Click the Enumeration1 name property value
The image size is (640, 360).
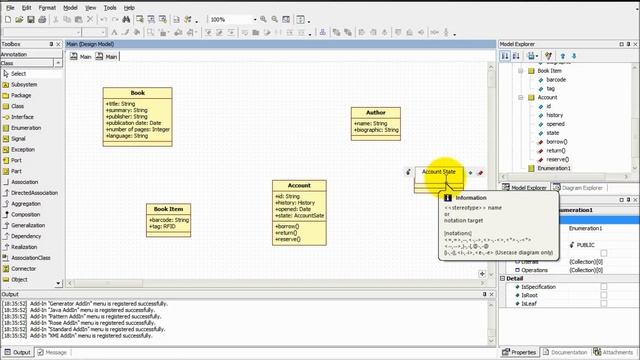click(x=585, y=228)
